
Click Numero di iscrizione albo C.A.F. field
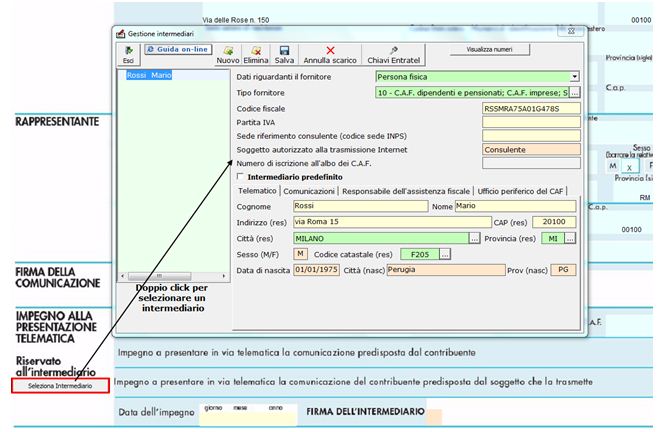(x=531, y=163)
